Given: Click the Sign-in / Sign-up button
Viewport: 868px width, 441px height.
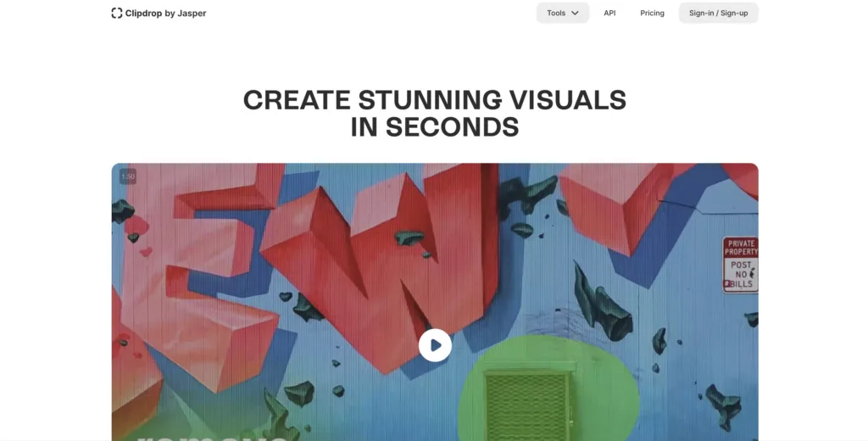Looking at the screenshot, I should pos(719,13).
